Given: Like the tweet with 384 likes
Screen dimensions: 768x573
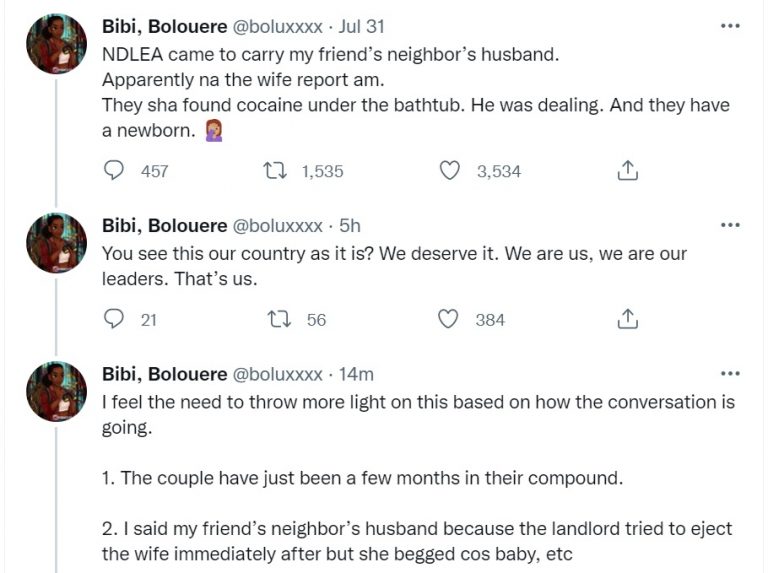Looking at the screenshot, I should [451, 320].
